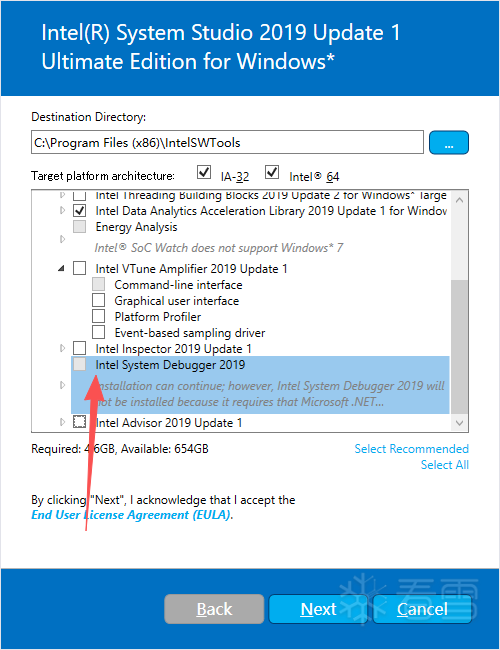This screenshot has height=650, width=500.
Task: Expand the Intel Data Analytics Library node
Action: [63, 211]
